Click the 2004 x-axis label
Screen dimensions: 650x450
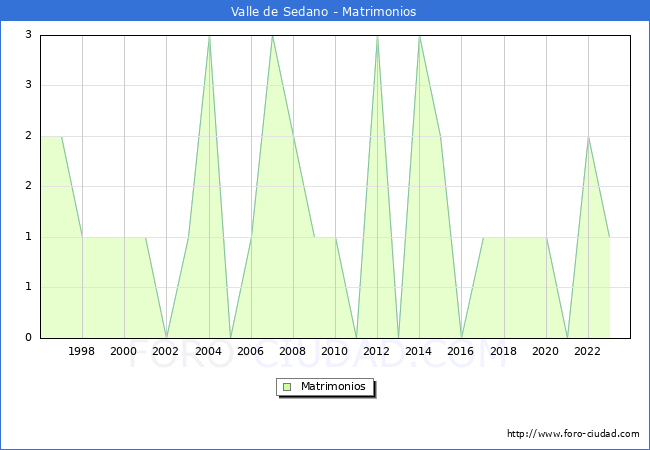[x=208, y=351]
